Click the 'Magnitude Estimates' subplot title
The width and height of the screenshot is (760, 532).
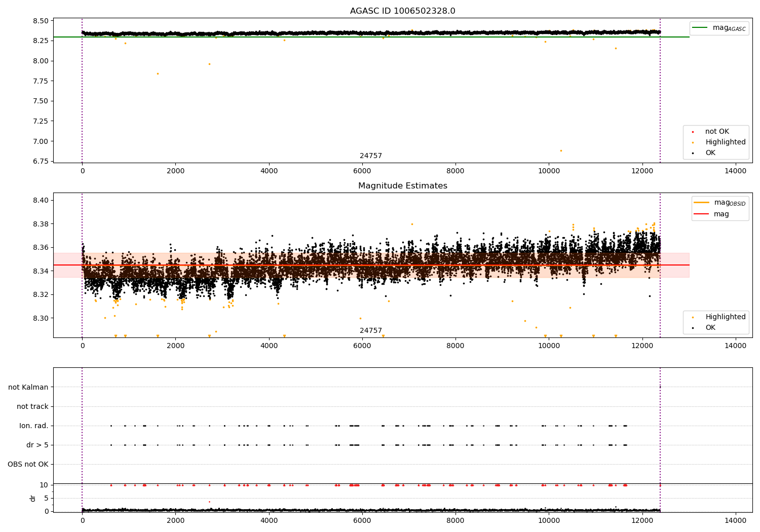pyautogui.click(x=402, y=186)
